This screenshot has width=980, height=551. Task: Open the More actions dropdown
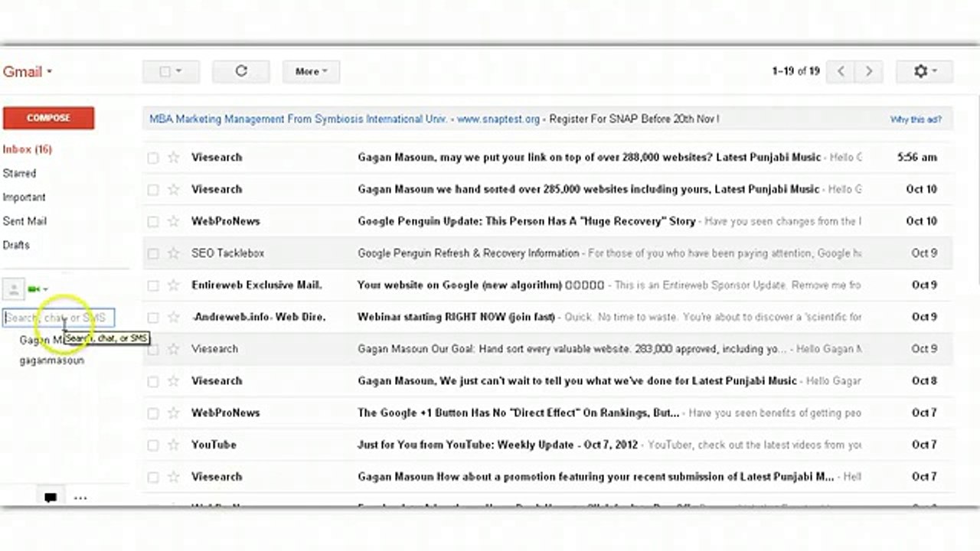coord(311,71)
